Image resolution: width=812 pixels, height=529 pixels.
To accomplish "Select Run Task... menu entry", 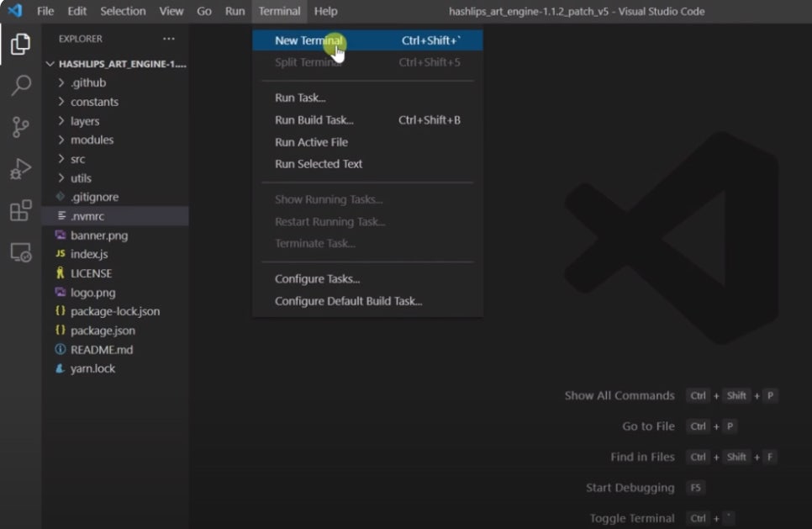I will click(x=367, y=98).
